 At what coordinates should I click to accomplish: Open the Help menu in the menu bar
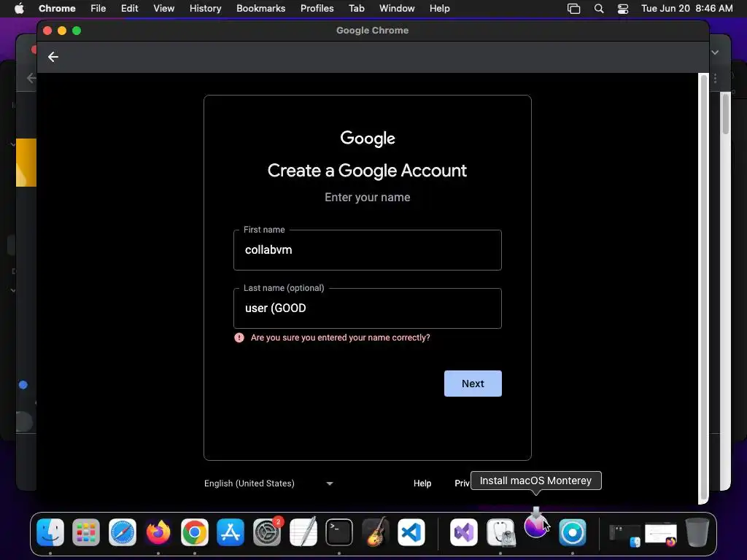[x=439, y=9]
